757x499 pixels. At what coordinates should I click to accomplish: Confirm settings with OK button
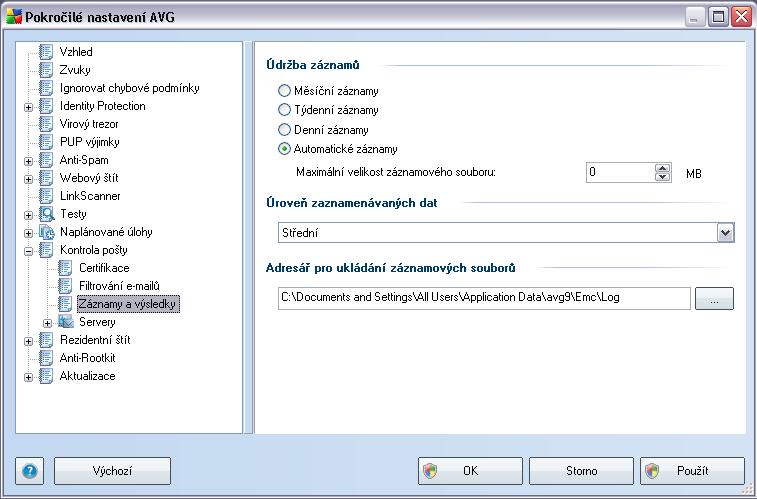click(x=470, y=471)
